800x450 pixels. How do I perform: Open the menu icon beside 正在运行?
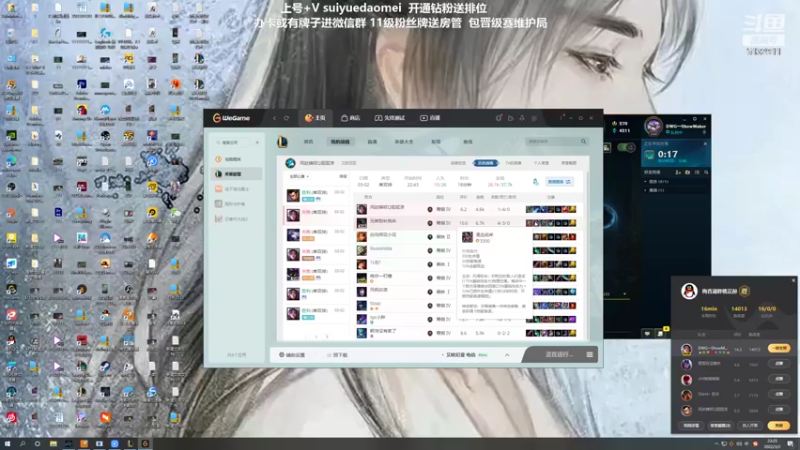590,355
